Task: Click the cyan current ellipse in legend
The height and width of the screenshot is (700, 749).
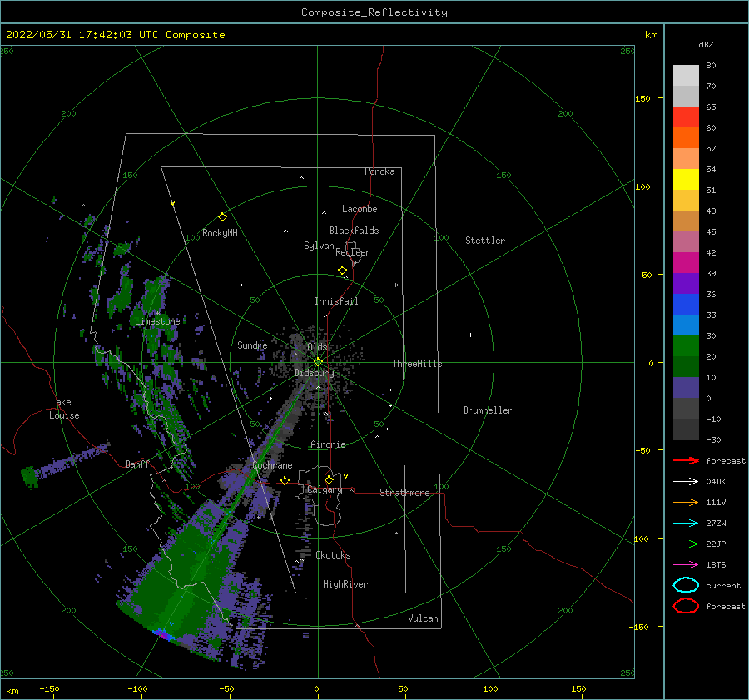Action: [x=686, y=585]
